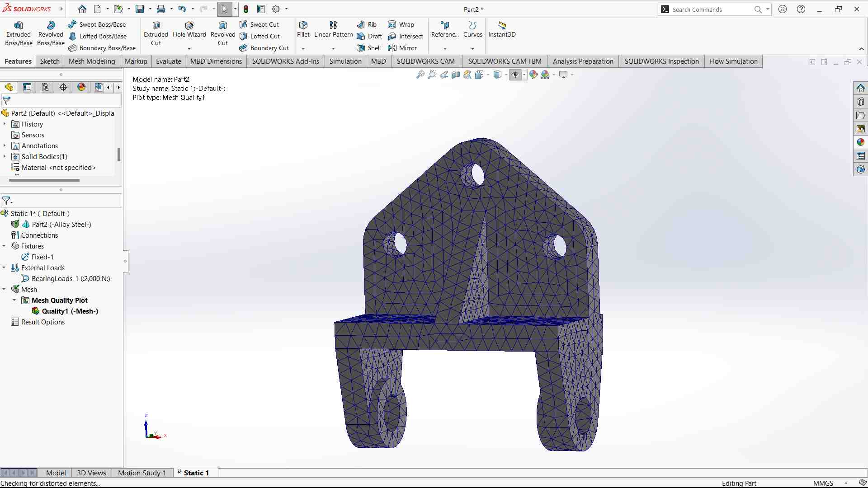
Task: Toggle the Hide/Show Items view button
Action: [x=515, y=75]
